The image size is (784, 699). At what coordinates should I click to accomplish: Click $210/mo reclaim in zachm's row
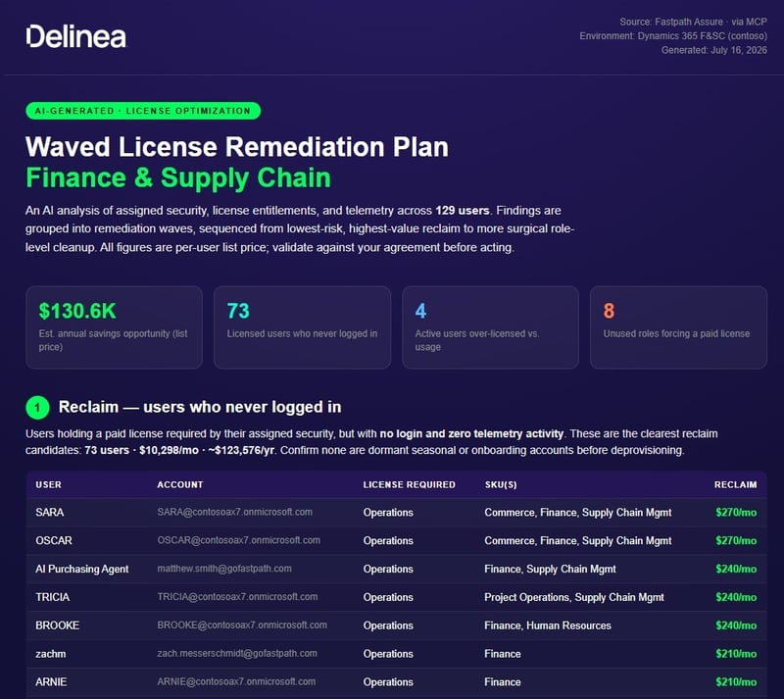coord(736,654)
